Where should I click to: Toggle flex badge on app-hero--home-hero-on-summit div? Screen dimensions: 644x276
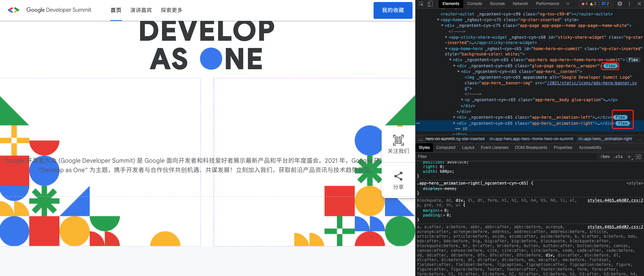coord(633,60)
